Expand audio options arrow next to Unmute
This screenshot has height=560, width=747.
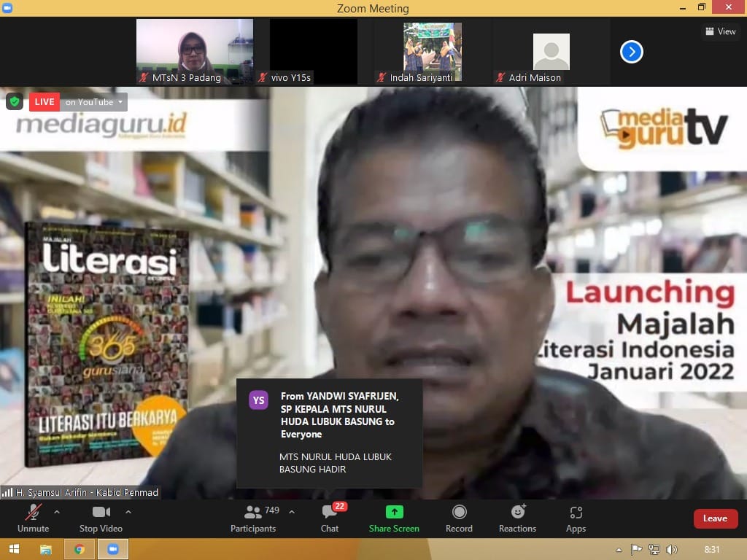57,511
